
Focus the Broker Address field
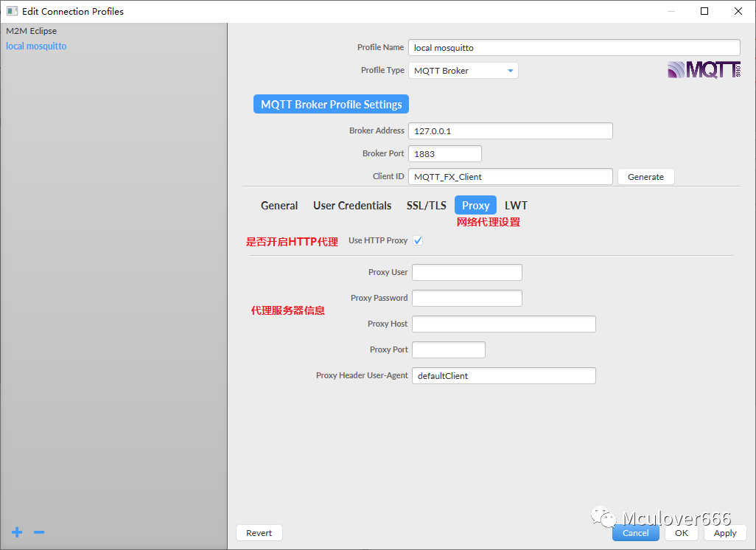511,130
